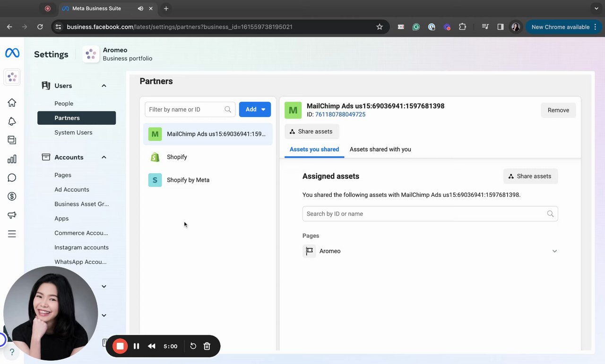Open the Help question mark icon
Image resolution: width=605 pixels, height=364 pixels.
(x=12, y=352)
